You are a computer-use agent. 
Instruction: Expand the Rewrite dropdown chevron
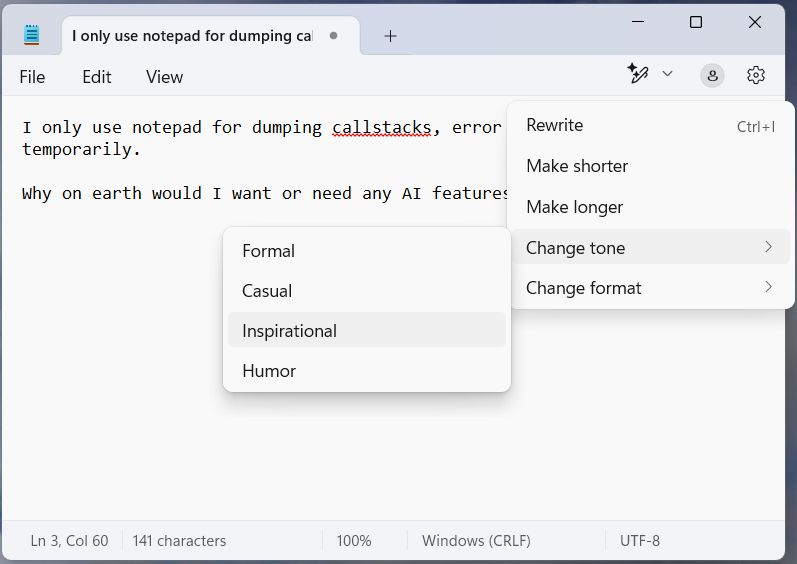click(667, 74)
